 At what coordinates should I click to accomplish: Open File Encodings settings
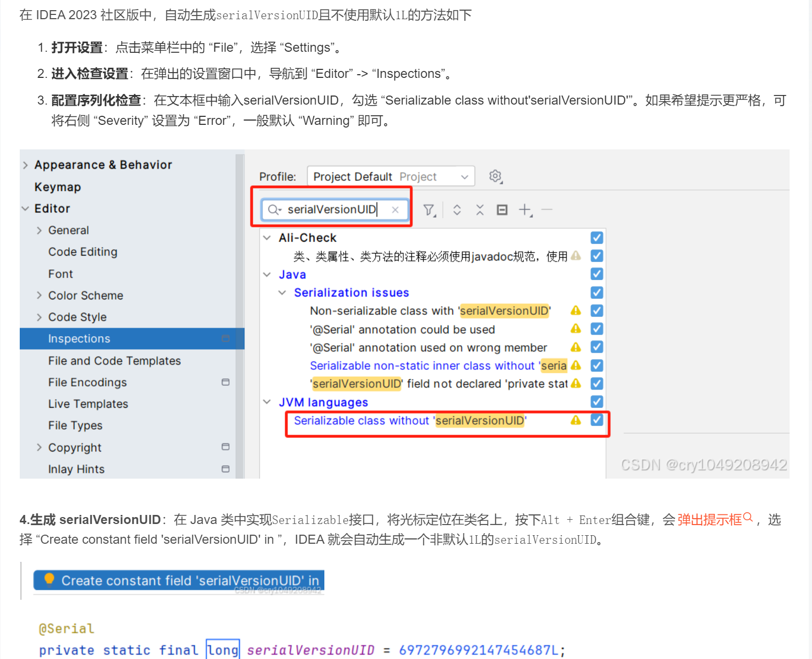[87, 383]
